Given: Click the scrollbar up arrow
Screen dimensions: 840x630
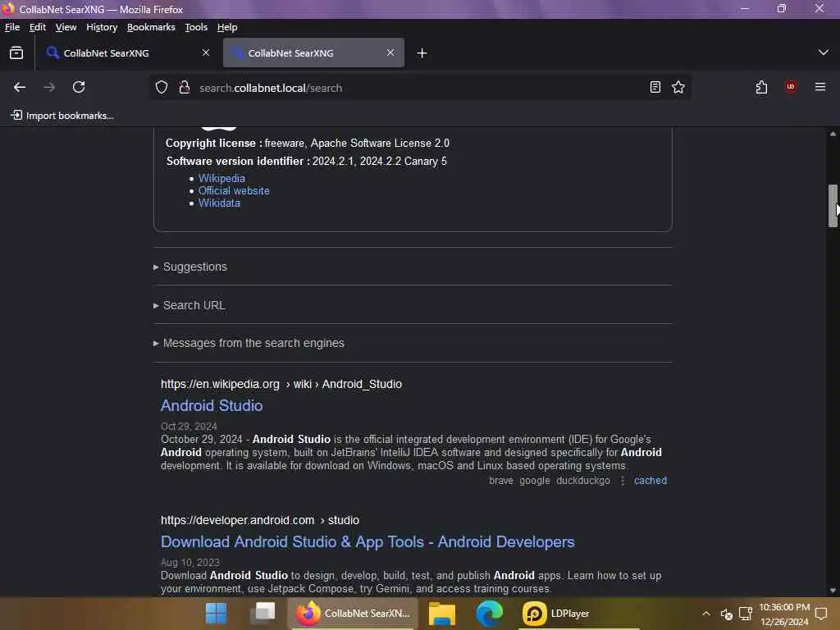Looking at the screenshot, I should click(833, 134).
